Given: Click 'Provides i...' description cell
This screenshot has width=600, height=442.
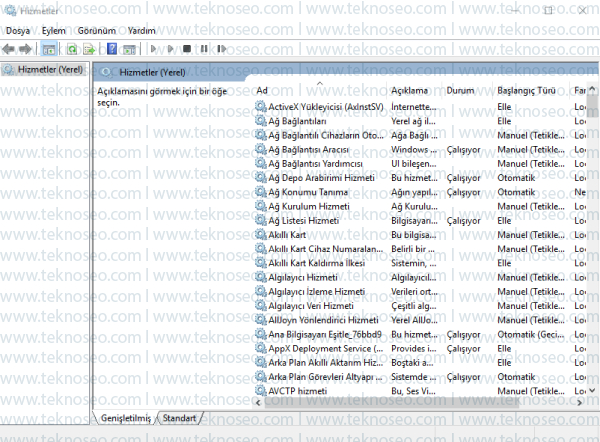Looking at the screenshot, I should 414,349.
